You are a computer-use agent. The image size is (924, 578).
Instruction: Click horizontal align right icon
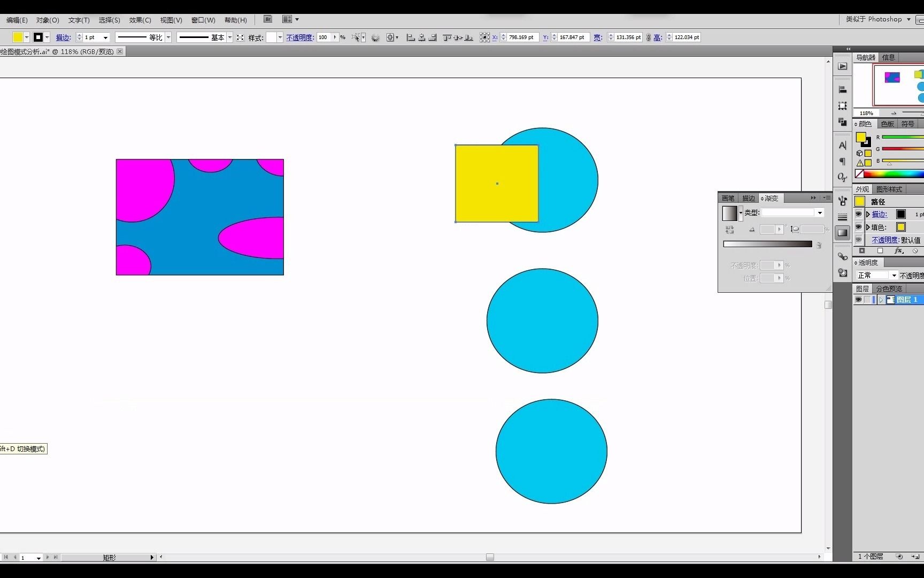pyautogui.click(x=433, y=37)
